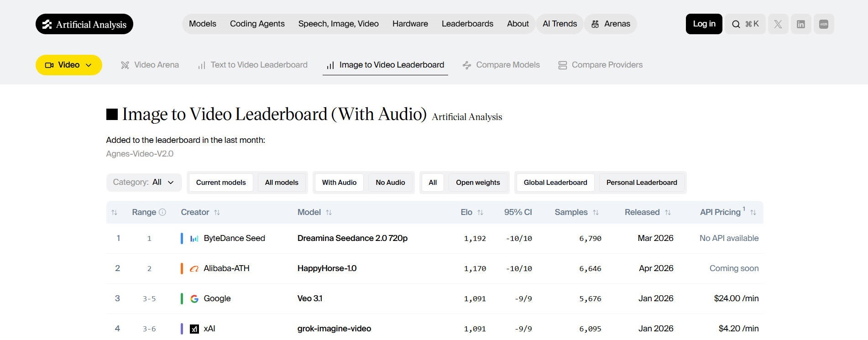Click the search magnifier icon
The image size is (868, 340).
click(x=736, y=24)
